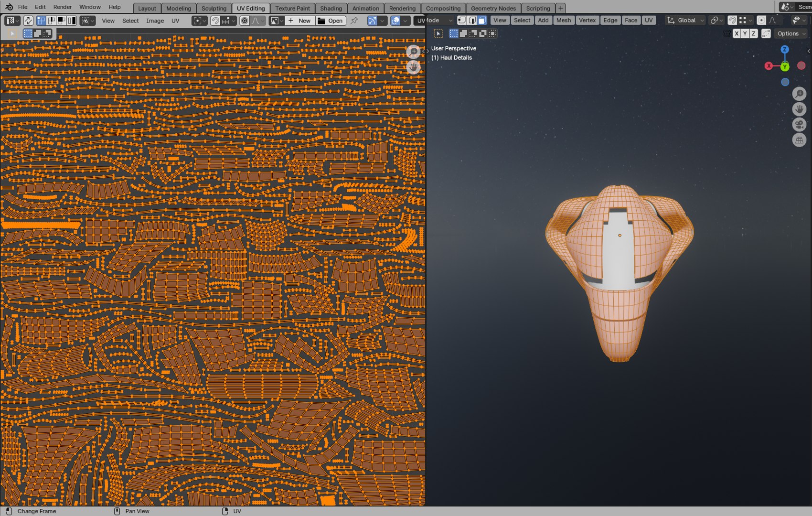Browse linked image dropdown in UV editor

point(277,21)
